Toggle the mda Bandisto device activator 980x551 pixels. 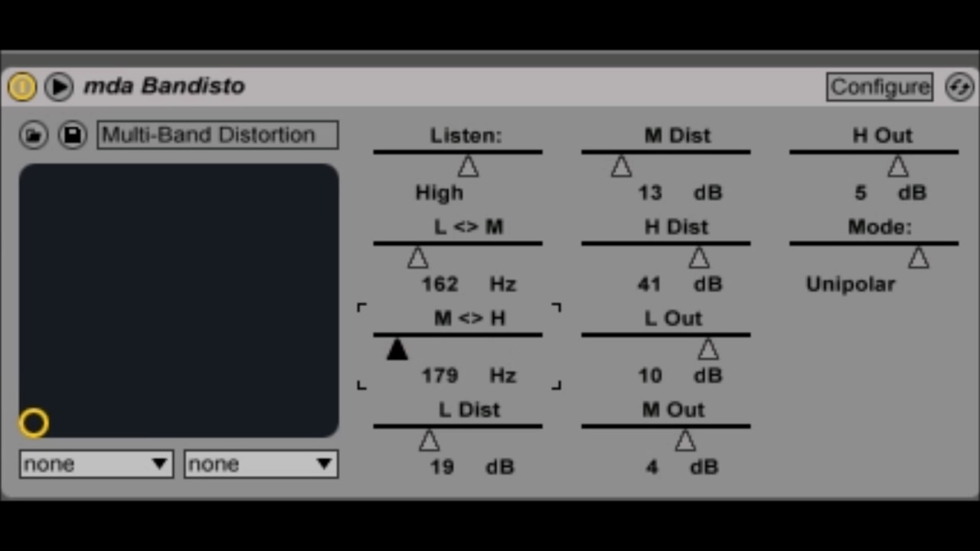[22, 86]
